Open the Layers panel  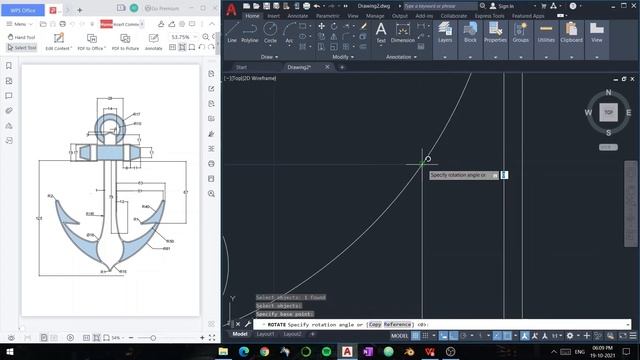tap(445, 33)
